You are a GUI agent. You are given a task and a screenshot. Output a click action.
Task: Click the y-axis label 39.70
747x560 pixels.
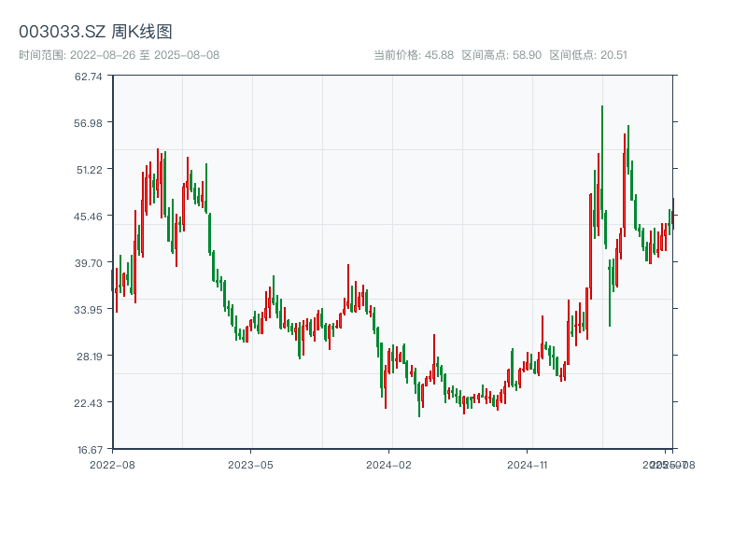coord(88,263)
